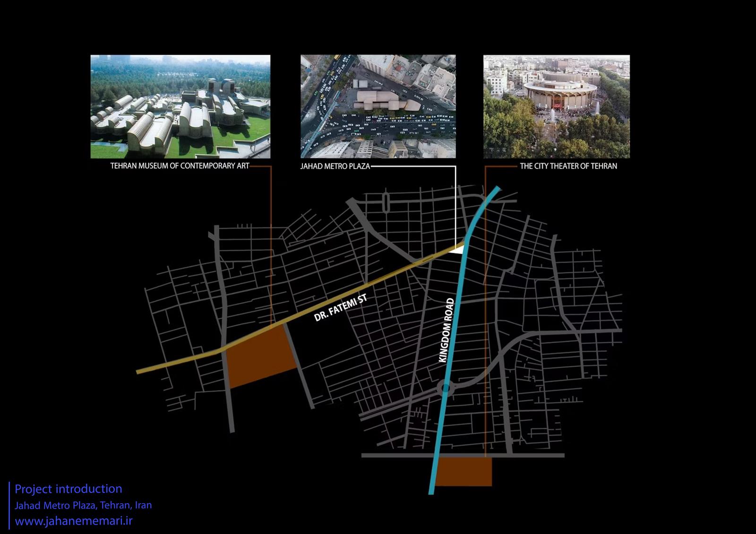This screenshot has width=756, height=534.
Task: Click the 'JAHAD METRO PLAZA' caption
Action: click(x=335, y=166)
